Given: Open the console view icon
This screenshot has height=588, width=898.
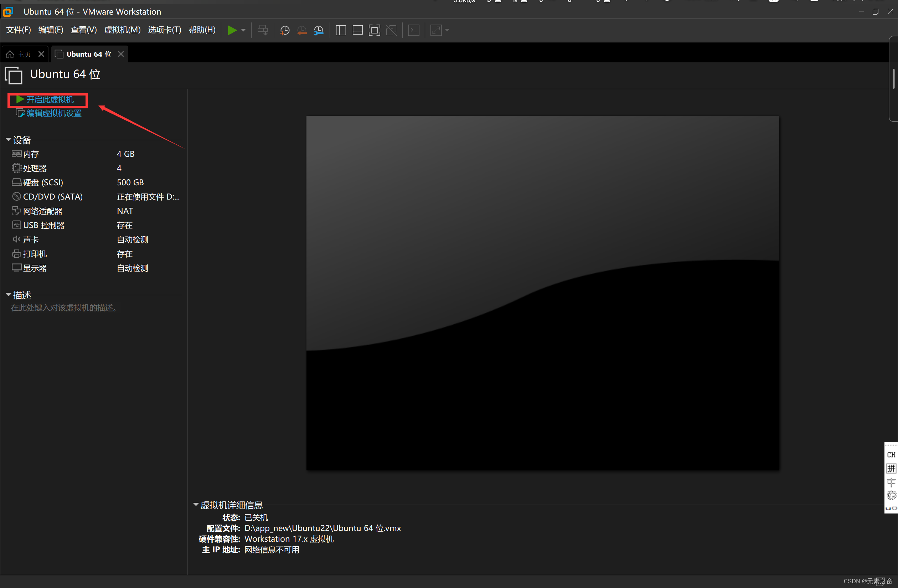Looking at the screenshot, I should 414,30.
